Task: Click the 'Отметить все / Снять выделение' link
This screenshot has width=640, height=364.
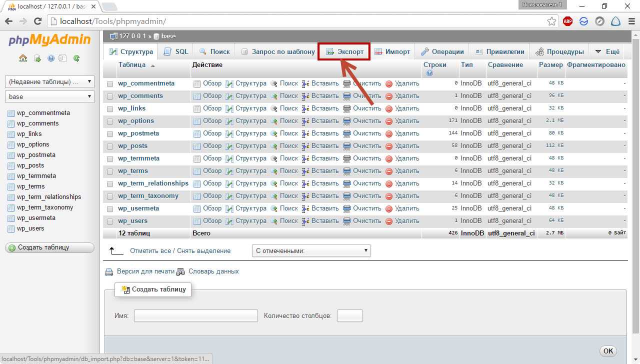Action: click(x=180, y=251)
